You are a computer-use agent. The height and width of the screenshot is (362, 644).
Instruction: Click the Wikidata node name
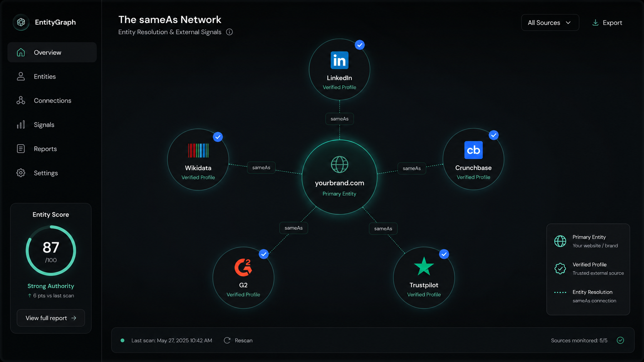(198, 168)
